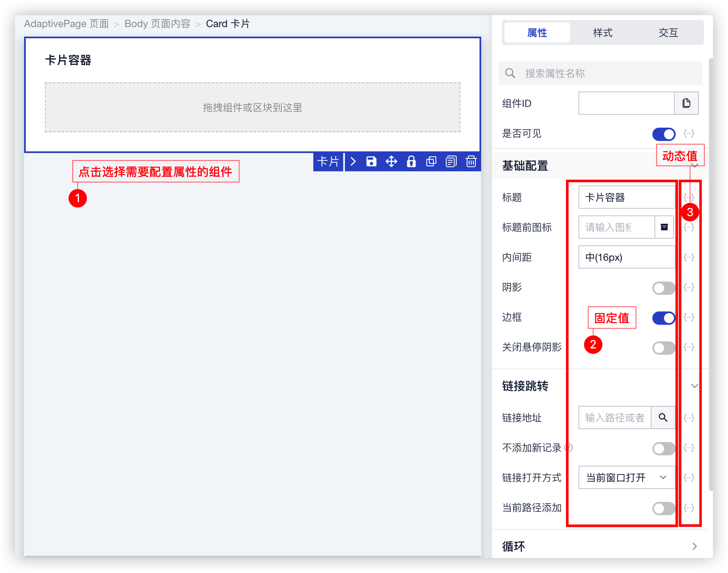Enable the 阴影 toggle
This screenshot has height=573, width=728.
coord(664,288)
